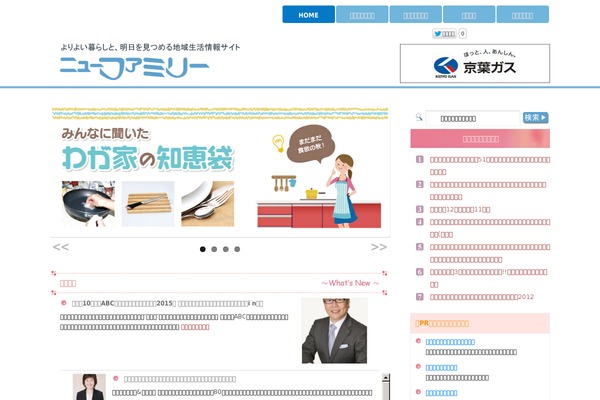Image resolution: width=600 pixels, height=400 pixels.
Task: Select the fourth carousel dot
Action: tap(237, 249)
